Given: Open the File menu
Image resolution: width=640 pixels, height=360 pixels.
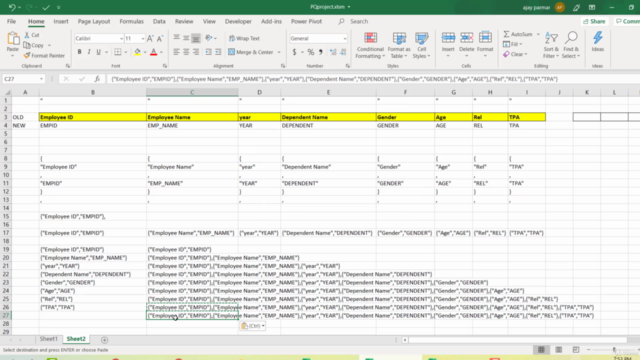Looking at the screenshot, I should pyautogui.click(x=11, y=21).
